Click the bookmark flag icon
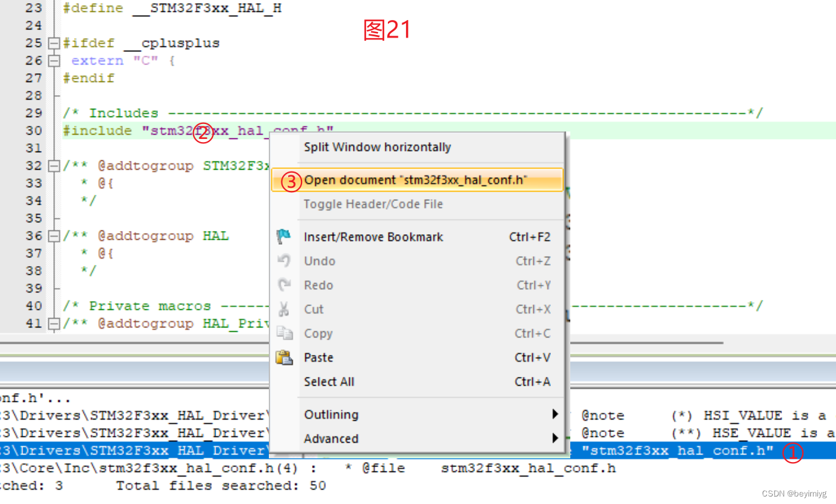 tap(285, 237)
